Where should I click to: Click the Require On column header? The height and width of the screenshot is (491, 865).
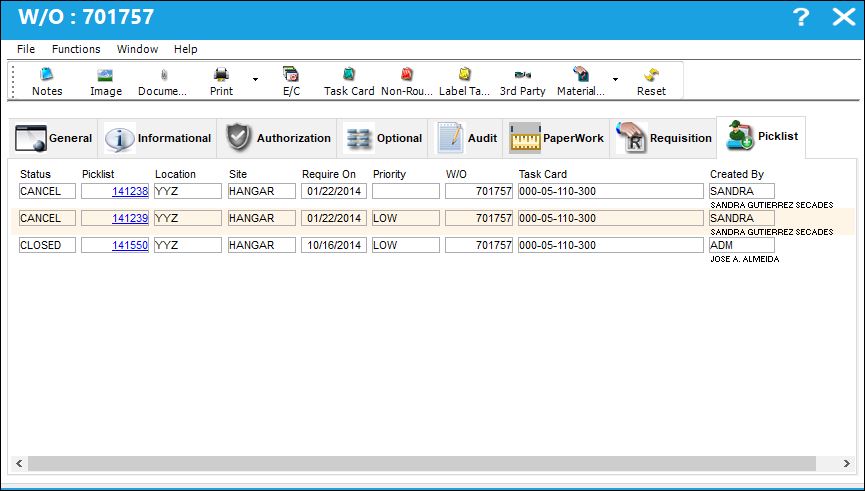click(329, 174)
